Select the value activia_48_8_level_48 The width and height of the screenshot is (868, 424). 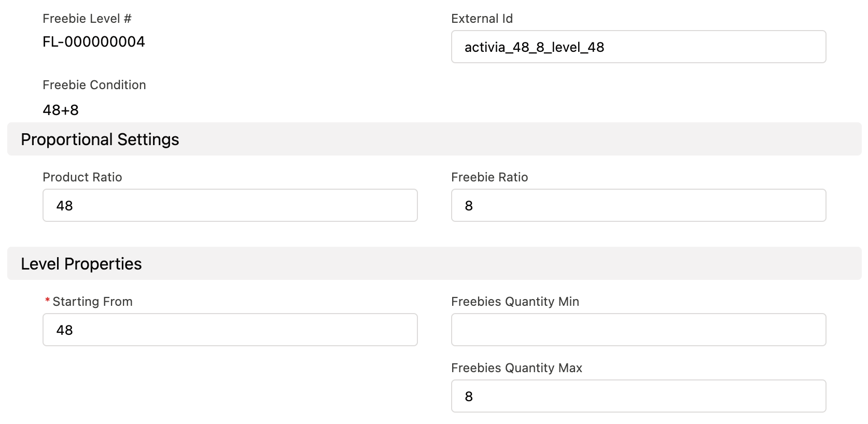point(535,47)
